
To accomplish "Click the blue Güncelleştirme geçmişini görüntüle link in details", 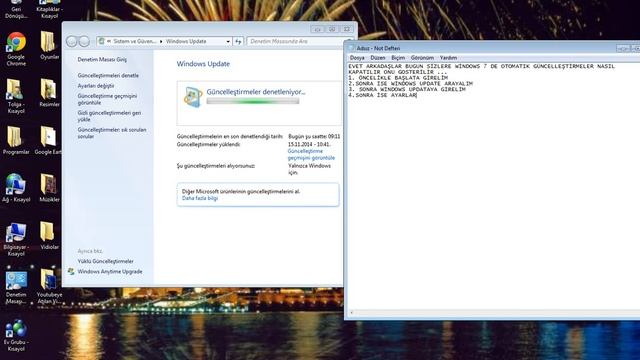I will click(x=311, y=154).
